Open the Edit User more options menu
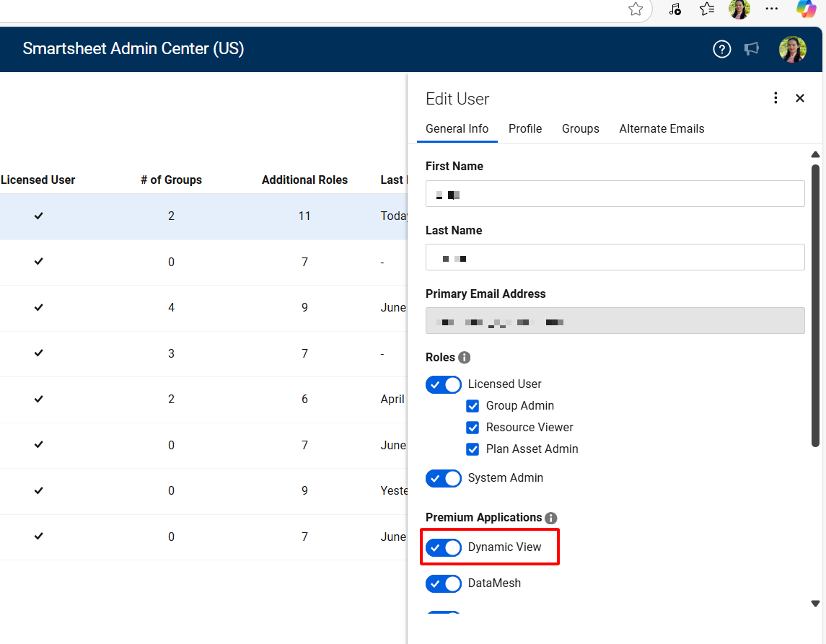Image resolution: width=826 pixels, height=644 pixels. point(776,98)
